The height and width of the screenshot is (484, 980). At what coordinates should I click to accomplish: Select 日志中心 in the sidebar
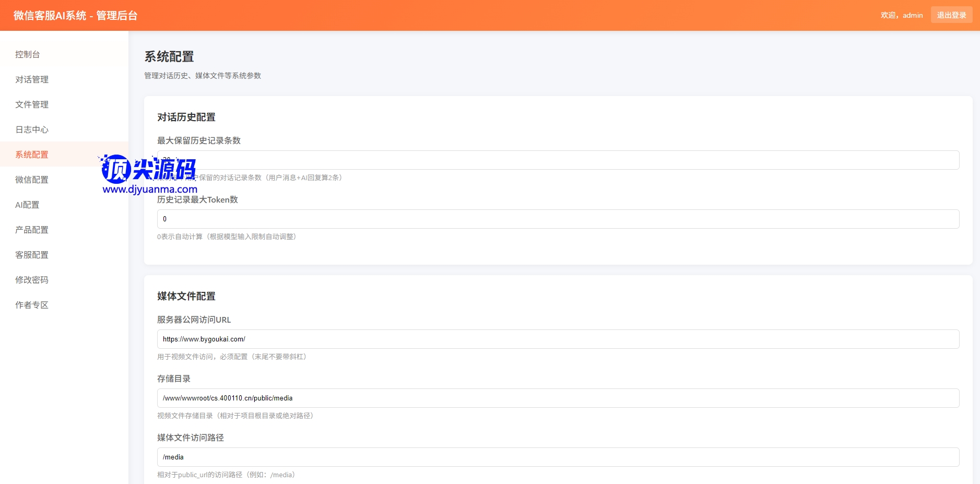32,129
